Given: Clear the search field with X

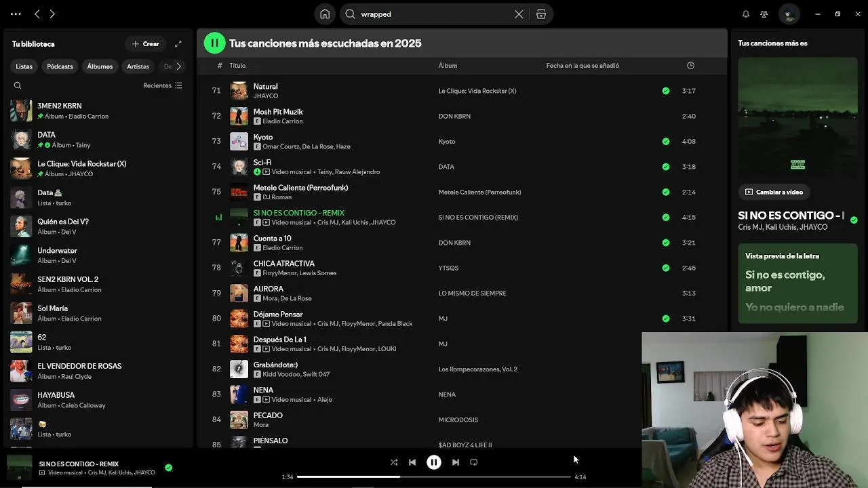Looking at the screenshot, I should coord(519,14).
